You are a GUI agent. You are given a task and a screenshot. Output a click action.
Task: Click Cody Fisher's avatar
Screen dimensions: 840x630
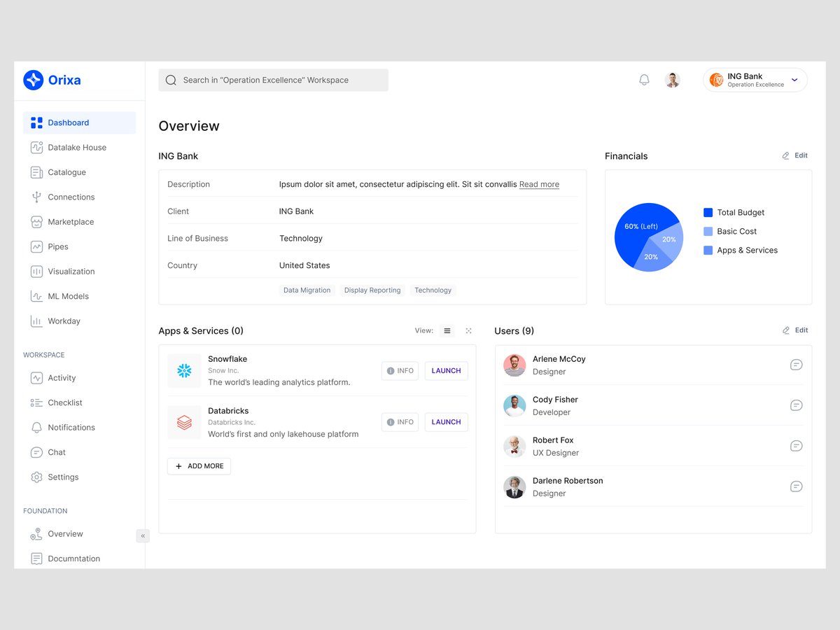[x=514, y=406]
